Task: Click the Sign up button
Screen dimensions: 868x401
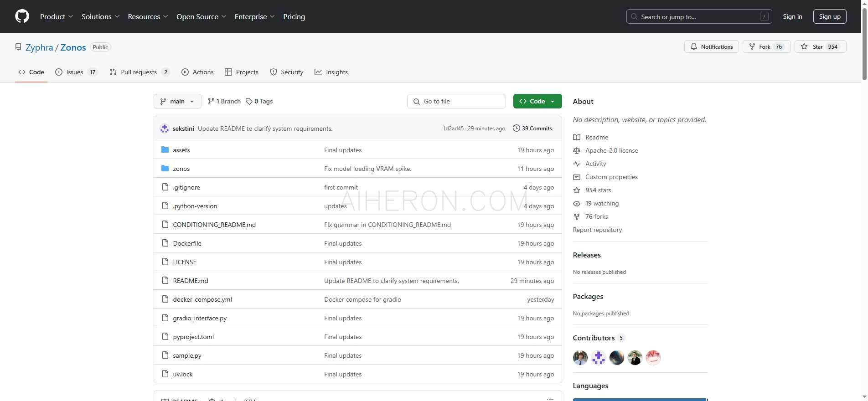Action: [830, 16]
